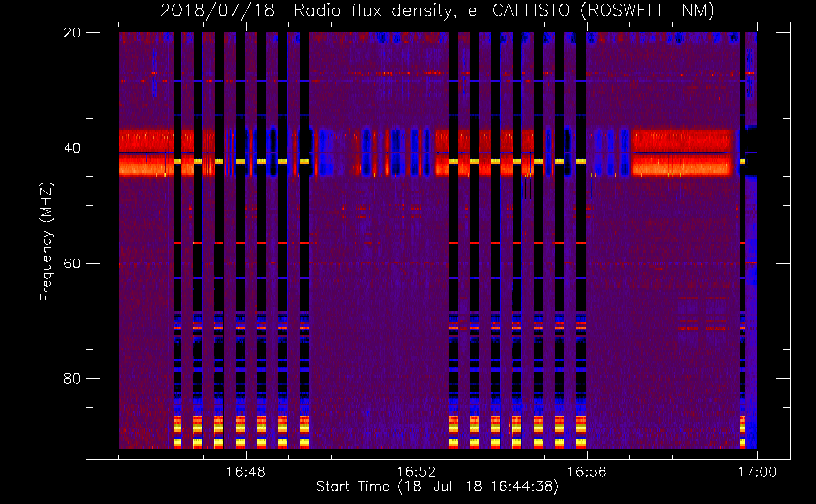The width and height of the screenshot is (816, 504).
Task: Click the plot title 'Radio flux density, e-CALLISTO (ROSWELL-NM)'
Action: click(x=504, y=10)
